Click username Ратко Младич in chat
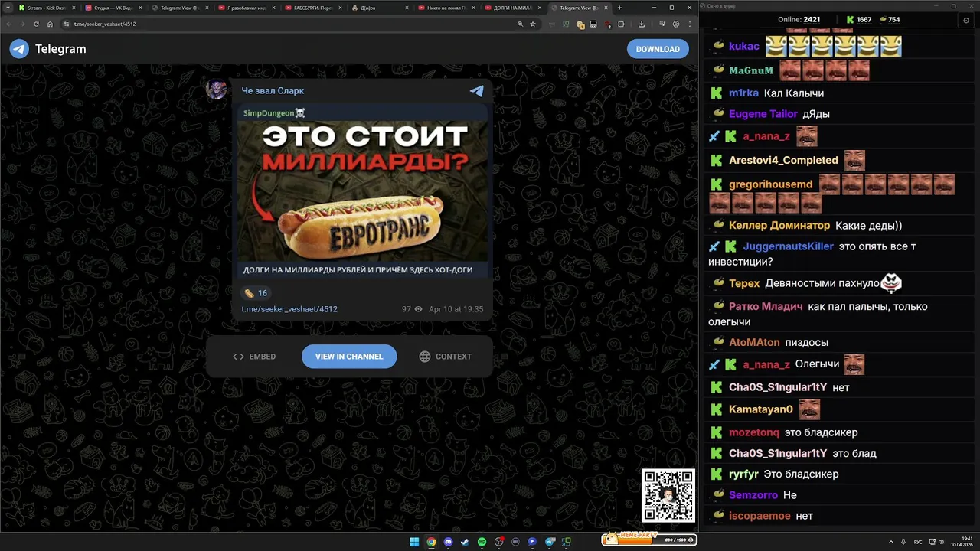The image size is (980, 551). pos(766,306)
